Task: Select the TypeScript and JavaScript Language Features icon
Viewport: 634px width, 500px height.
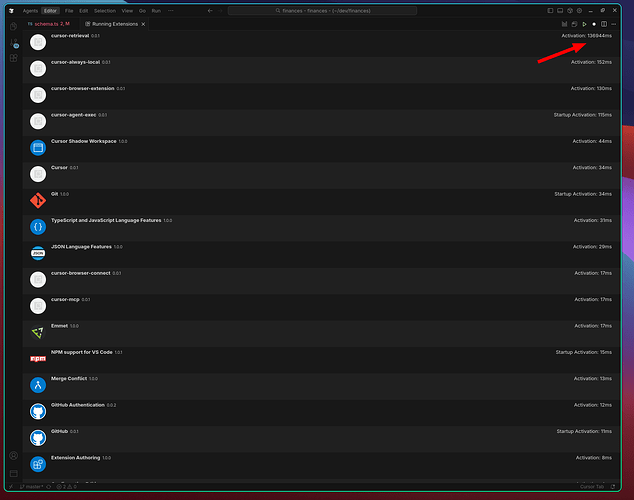Action: point(38,227)
